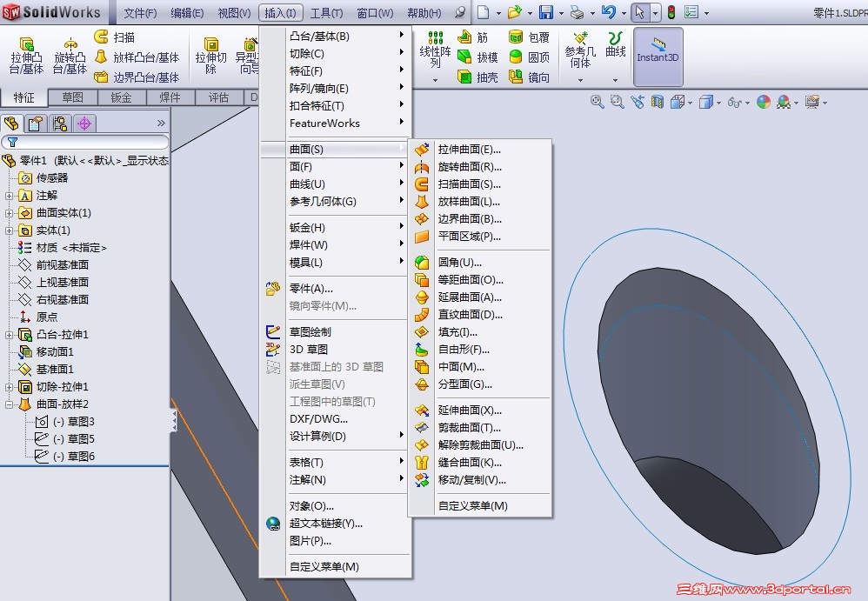Open the 曲线 toolbar dropdown arrow
The image size is (868, 601).
click(615, 81)
